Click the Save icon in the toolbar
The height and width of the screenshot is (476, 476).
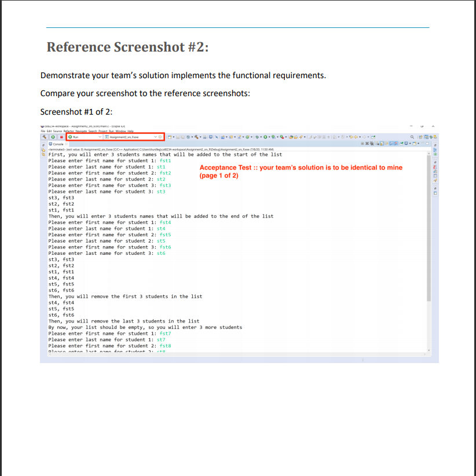pos(177,138)
